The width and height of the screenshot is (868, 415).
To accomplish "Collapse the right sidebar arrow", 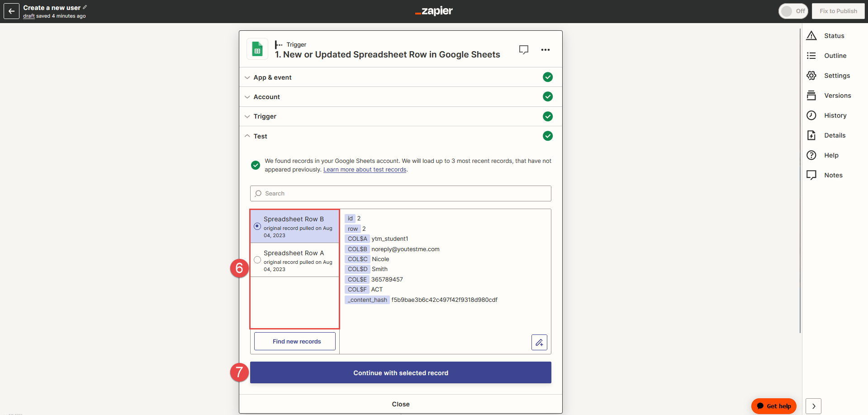I will click(x=813, y=406).
